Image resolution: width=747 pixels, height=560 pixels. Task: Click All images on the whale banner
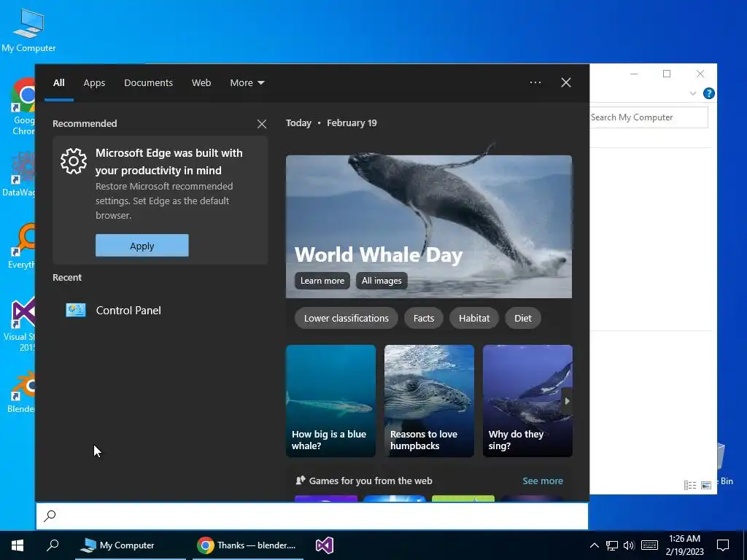click(x=382, y=281)
